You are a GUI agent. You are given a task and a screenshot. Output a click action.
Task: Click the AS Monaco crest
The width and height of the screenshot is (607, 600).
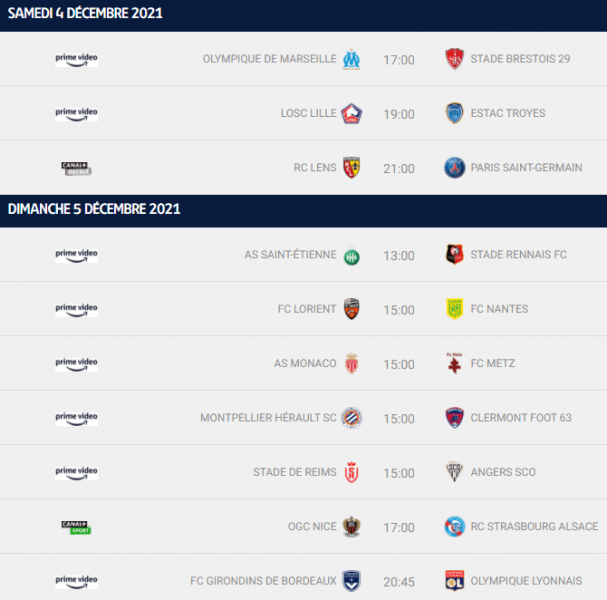coord(351,363)
